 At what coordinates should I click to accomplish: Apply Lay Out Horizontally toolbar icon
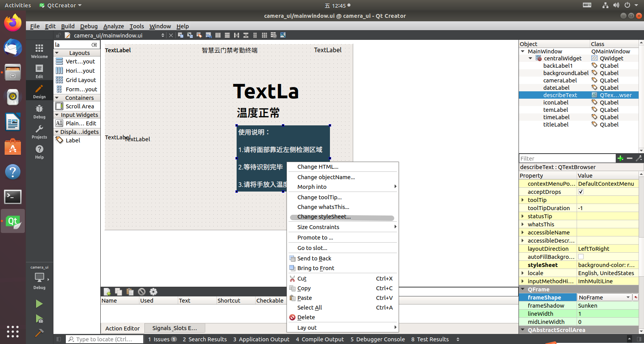pos(218,35)
